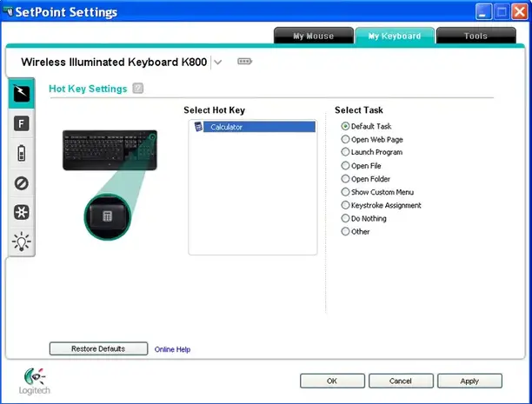
Task: Click the Apply button
Action: coord(469,381)
